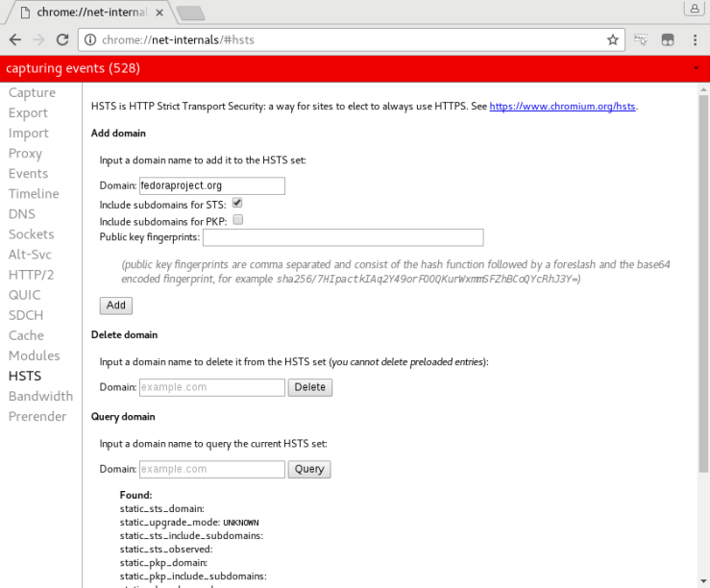
Task: Click the scrollbar down arrow
Action: (x=703, y=581)
